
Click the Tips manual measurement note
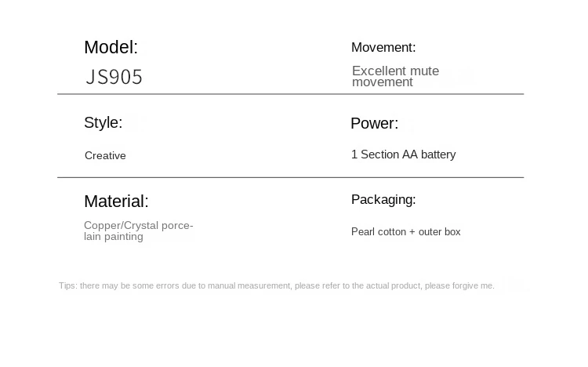tap(277, 286)
